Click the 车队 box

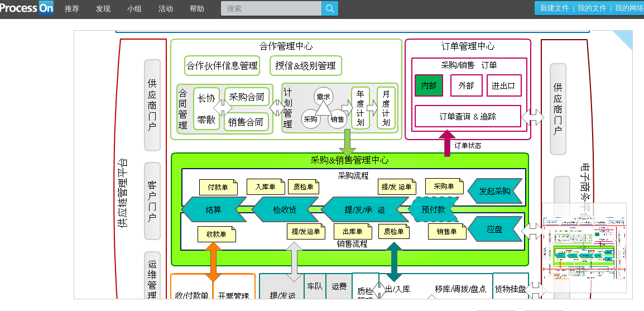coord(315,286)
